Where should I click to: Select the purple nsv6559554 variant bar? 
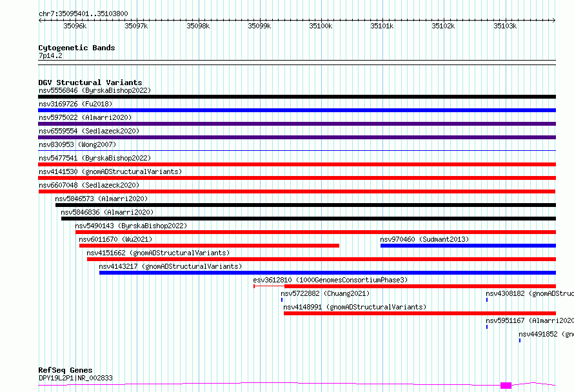(297, 137)
